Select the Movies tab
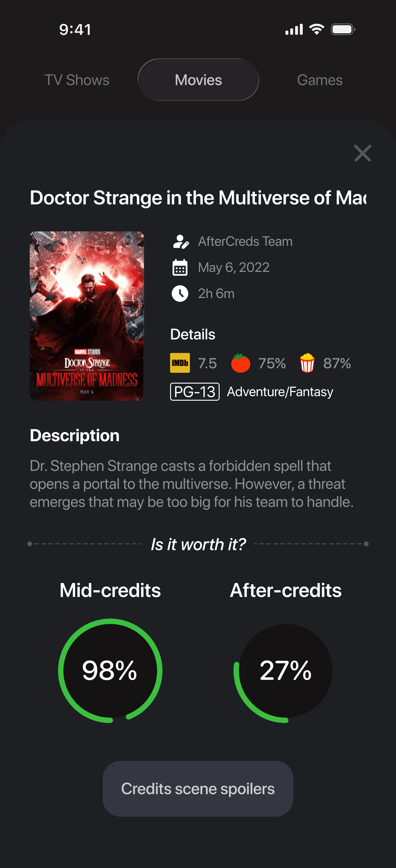 tap(198, 80)
